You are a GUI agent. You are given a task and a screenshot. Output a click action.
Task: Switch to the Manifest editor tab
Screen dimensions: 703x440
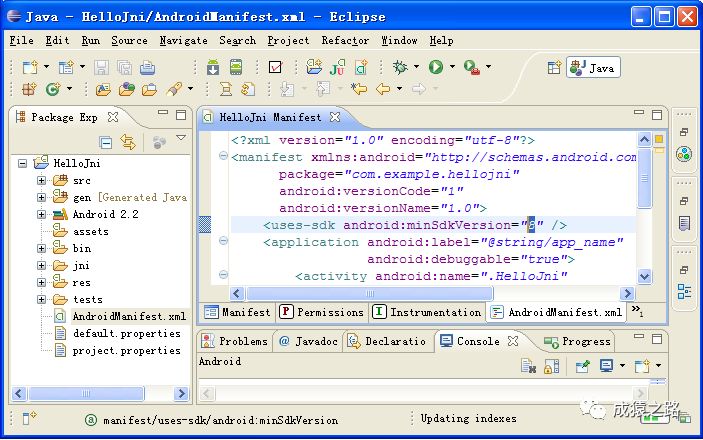237,312
